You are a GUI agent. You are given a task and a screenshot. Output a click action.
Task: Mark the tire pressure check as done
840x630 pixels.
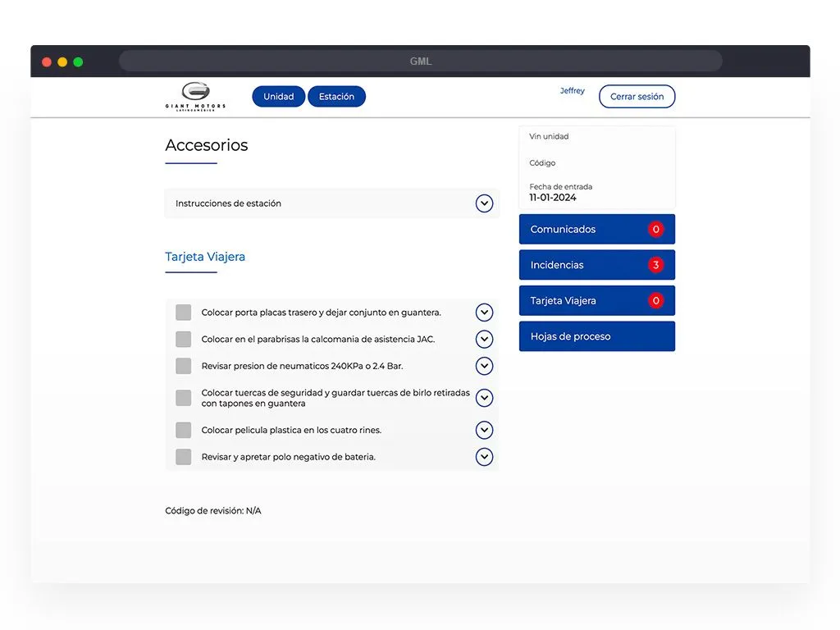(x=184, y=366)
